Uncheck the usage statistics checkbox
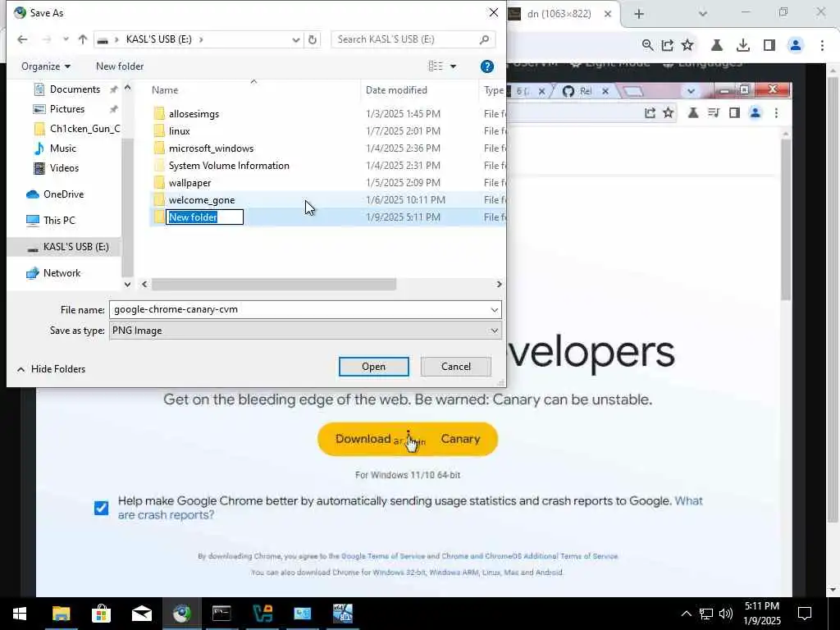840x630 pixels. (101, 508)
